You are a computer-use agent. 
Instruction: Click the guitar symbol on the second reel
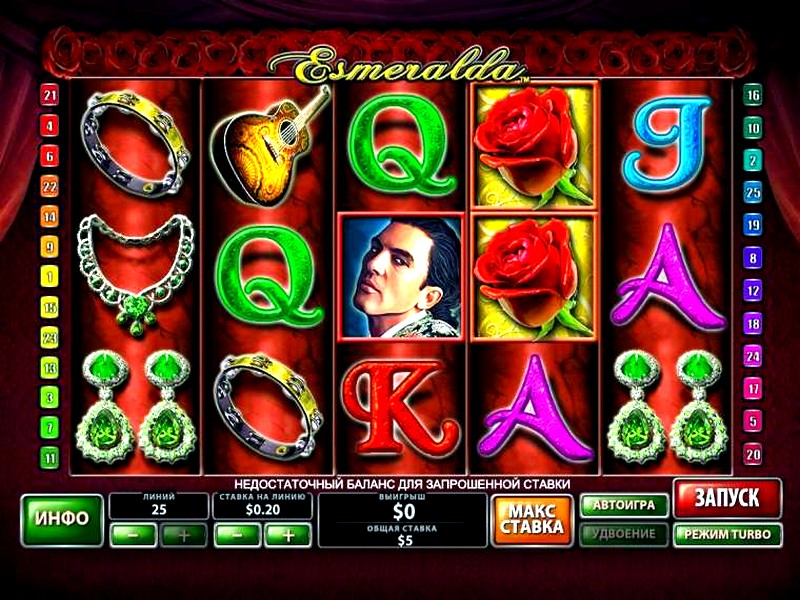pyautogui.click(x=269, y=146)
